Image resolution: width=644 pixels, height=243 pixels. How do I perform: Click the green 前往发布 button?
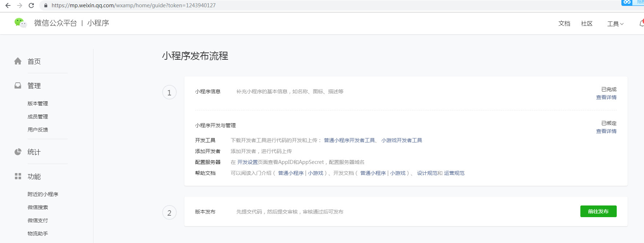coord(598,211)
